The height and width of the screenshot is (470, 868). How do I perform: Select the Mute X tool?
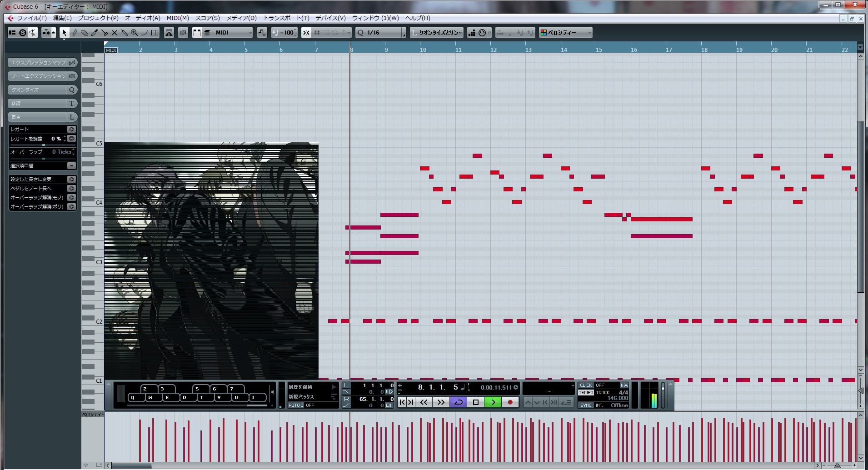(x=115, y=33)
